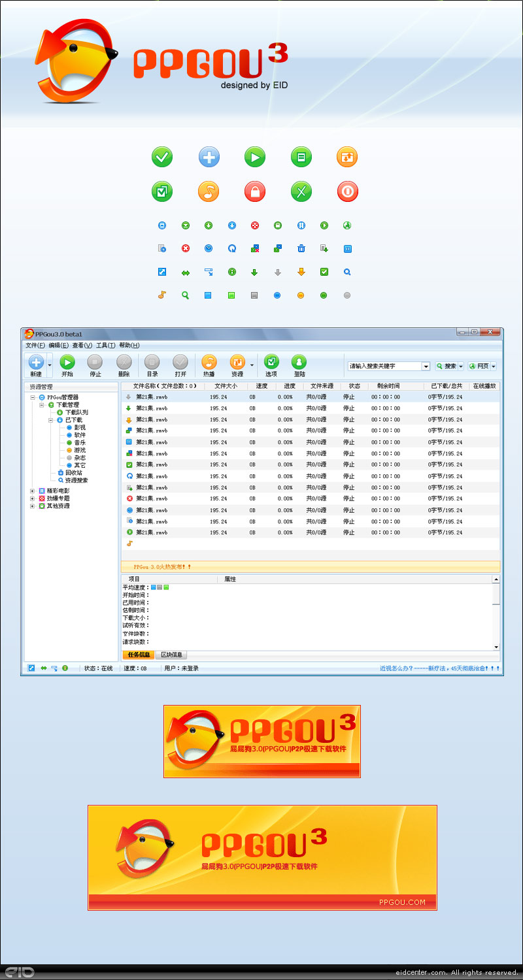Open the 文件(F) menu
This screenshot has width=523, height=980.
click(x=35, y=346)
